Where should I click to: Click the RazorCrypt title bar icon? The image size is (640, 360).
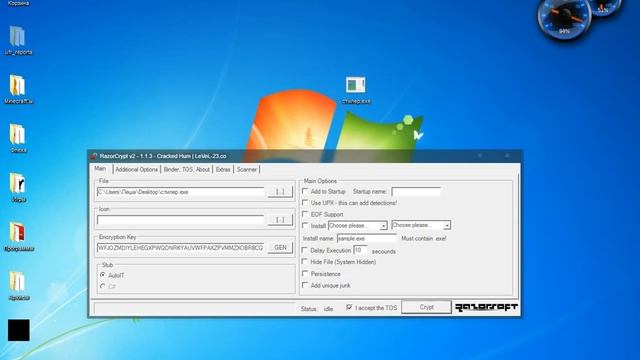pos(94,156)
